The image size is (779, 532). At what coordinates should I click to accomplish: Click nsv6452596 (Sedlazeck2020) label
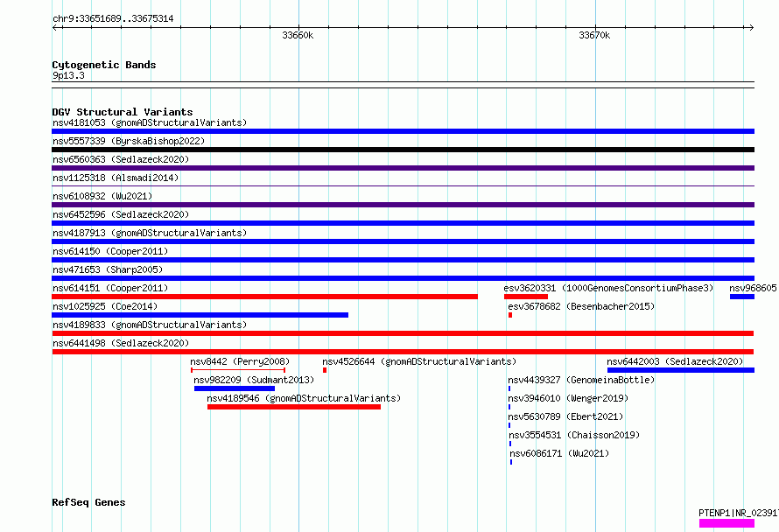tap(121, 214)
